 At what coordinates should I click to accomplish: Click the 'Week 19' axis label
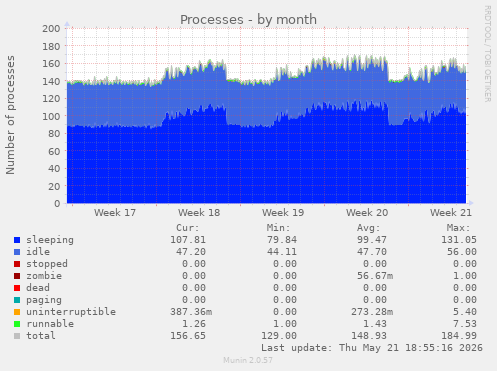[283, 213]
